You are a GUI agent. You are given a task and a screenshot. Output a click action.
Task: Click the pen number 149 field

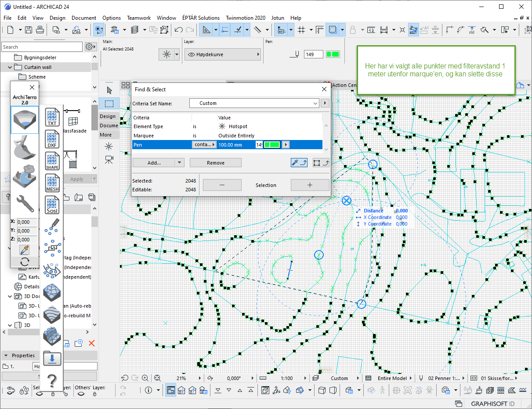pyautogui.click(x=314, y=54)
